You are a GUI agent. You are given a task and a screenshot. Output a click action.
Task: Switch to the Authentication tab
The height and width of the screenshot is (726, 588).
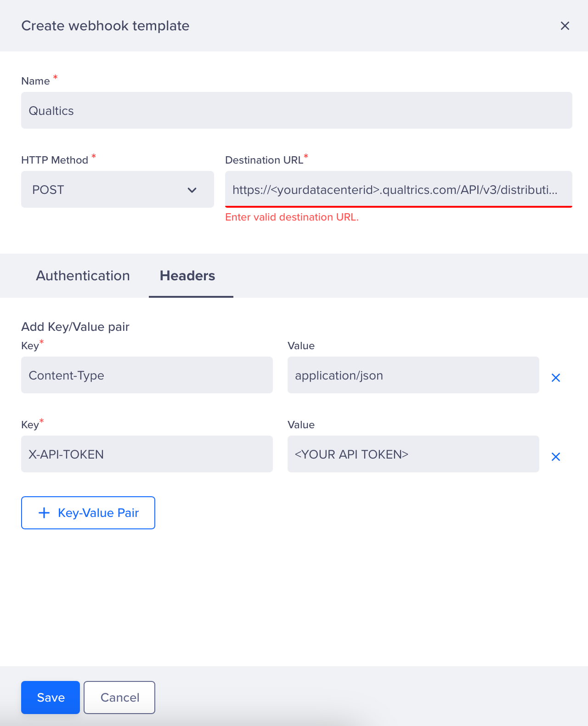(83, 276)
